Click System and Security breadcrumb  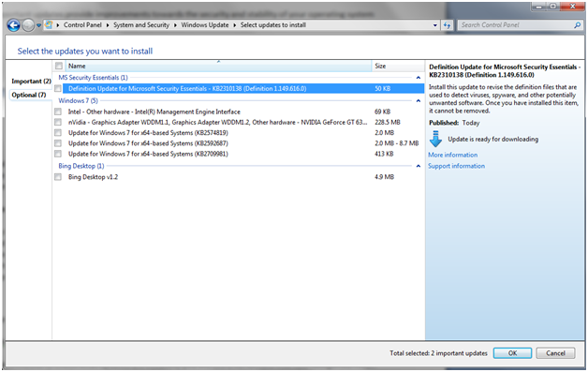[x=141, y=24]
